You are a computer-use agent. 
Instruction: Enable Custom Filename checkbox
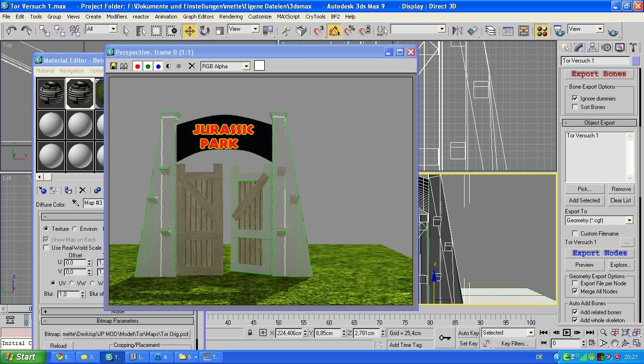pos(575,233)
